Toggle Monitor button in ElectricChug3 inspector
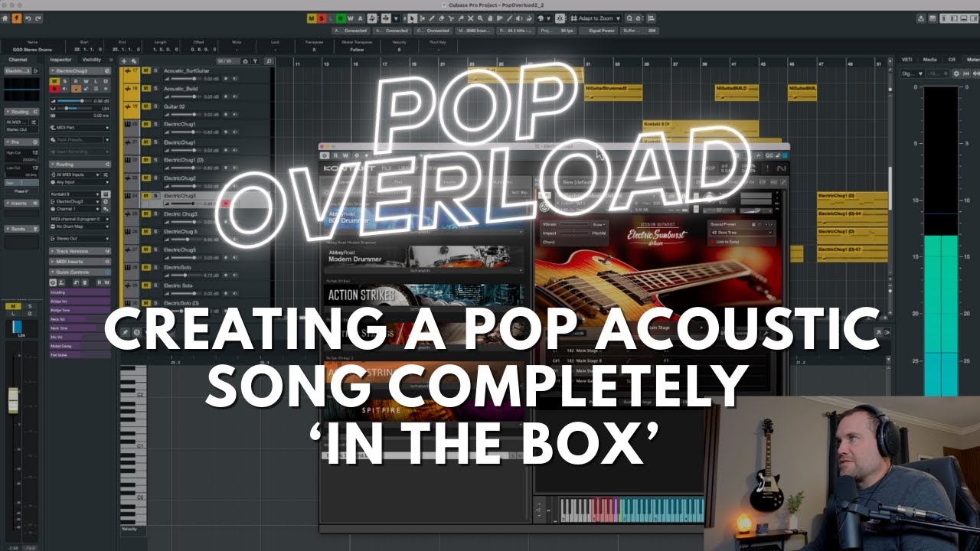Image resolution: width=980 pixels, height=551 pixels. [65, 89]
